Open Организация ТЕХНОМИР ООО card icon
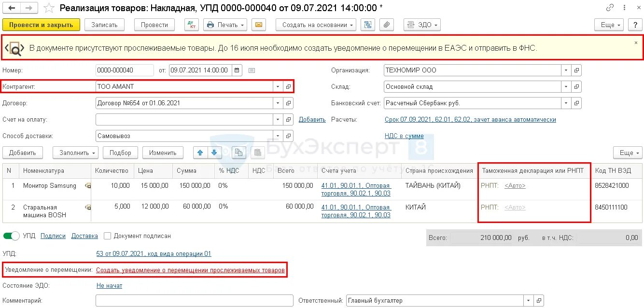Screen dimensions: 644x308 (576, 70)
